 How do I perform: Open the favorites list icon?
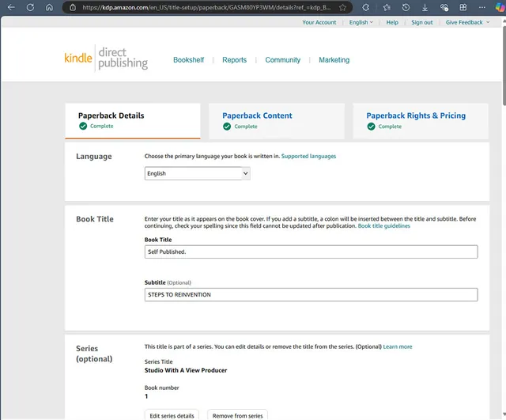coord(387,7)
